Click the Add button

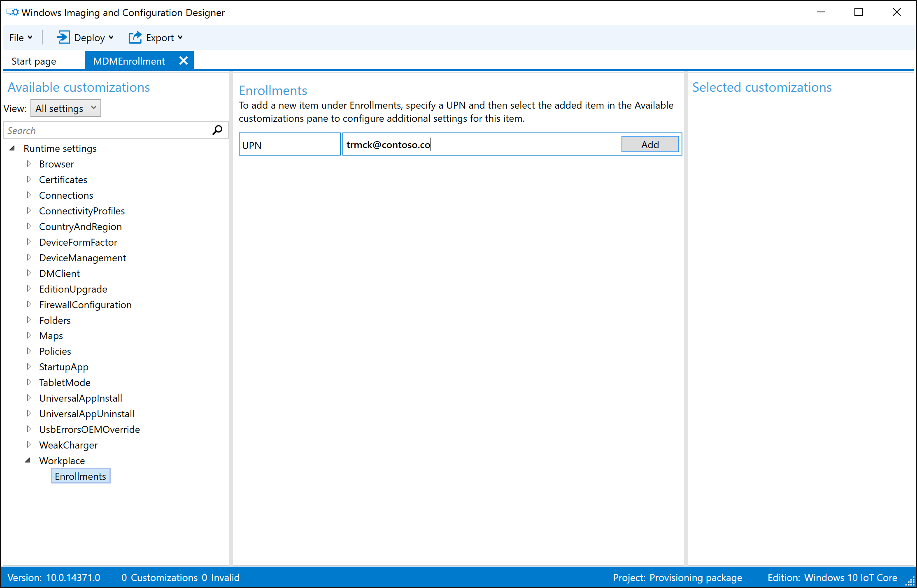click(650, 144)
